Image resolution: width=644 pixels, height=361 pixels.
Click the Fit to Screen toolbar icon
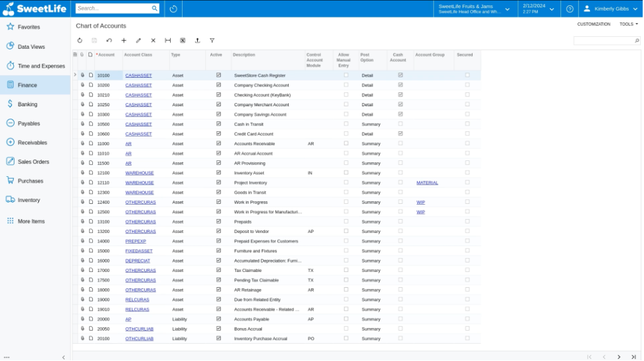(x=168, y=40)
